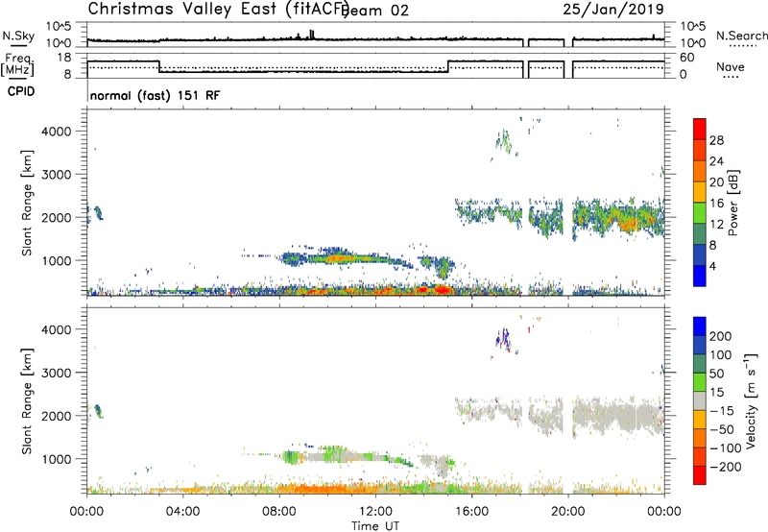Click the 4000 tick in the power panel
The width and height of the screenshot is (768, 532).
57,132
